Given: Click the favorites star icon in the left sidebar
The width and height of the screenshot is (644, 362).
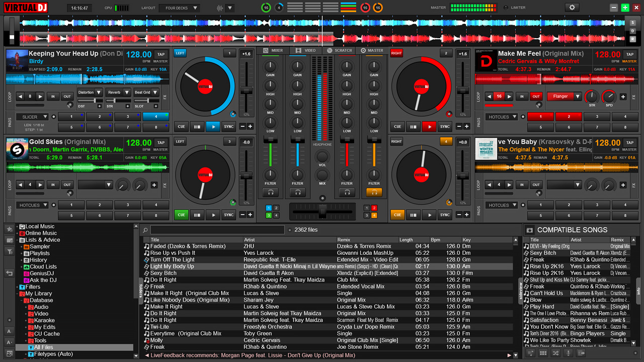Looking at the screenshot, I should pos(9,229).
